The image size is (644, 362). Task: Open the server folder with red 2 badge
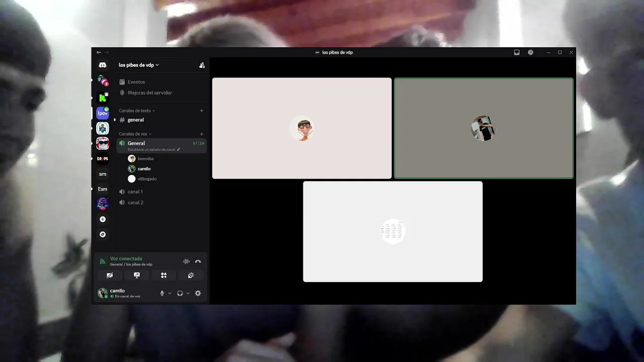point(103,80)
